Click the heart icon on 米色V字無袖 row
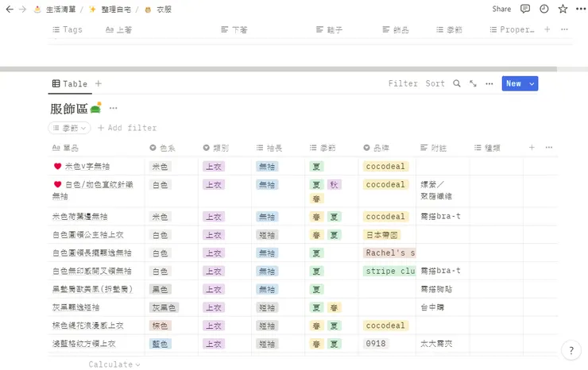The width and height of the screenshot is (588, 370). click(57, 166)
